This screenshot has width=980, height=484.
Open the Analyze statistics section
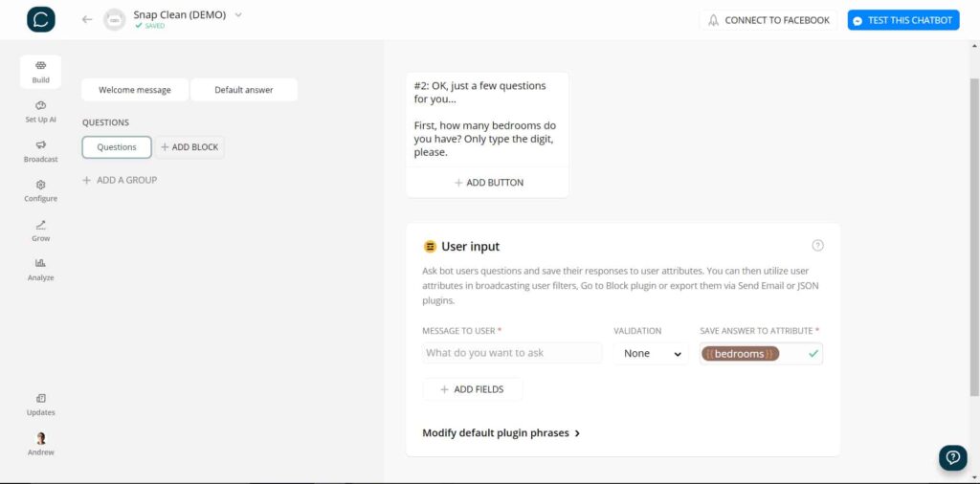pyautogui.click(x=40, y=269)
